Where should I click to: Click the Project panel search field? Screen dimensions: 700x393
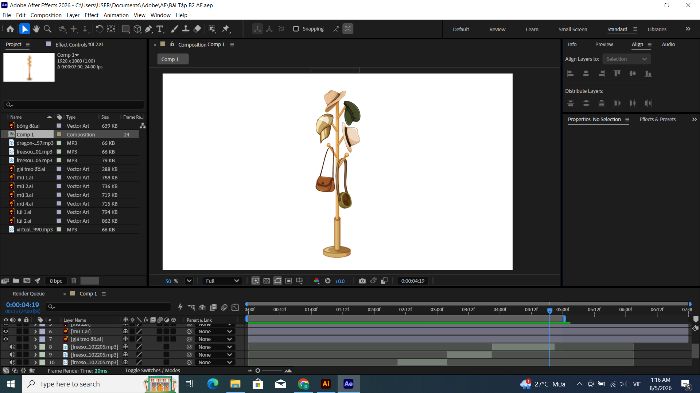(74, 105)
